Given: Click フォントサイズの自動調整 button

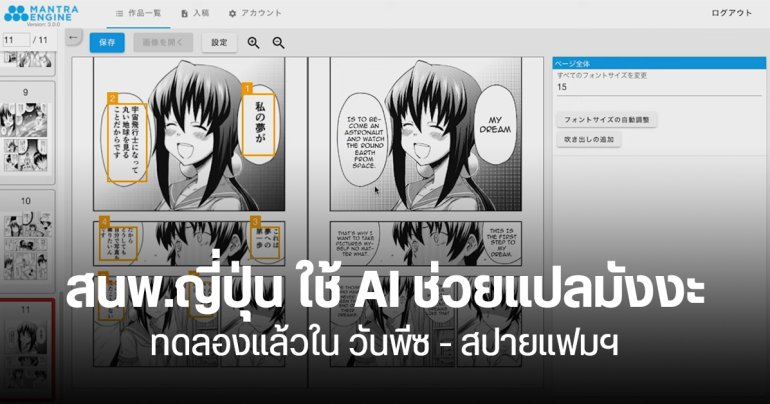Looking at the screenshot, I should 606,120.
